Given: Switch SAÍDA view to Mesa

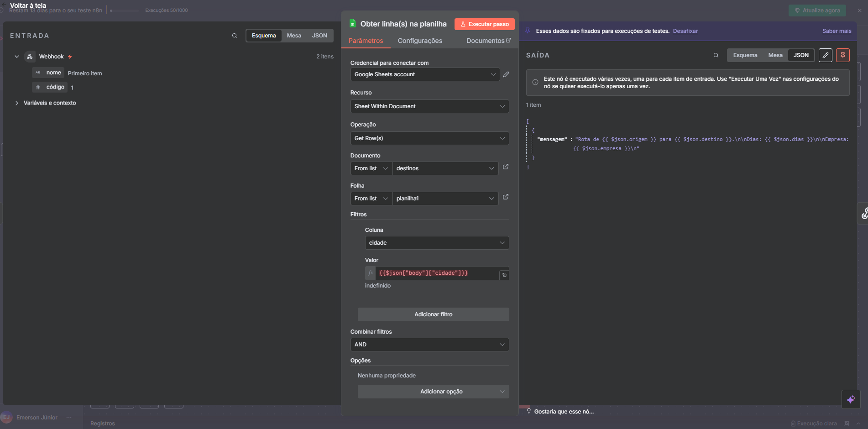Looking at the screenshot, I should [x=775, y=55].
